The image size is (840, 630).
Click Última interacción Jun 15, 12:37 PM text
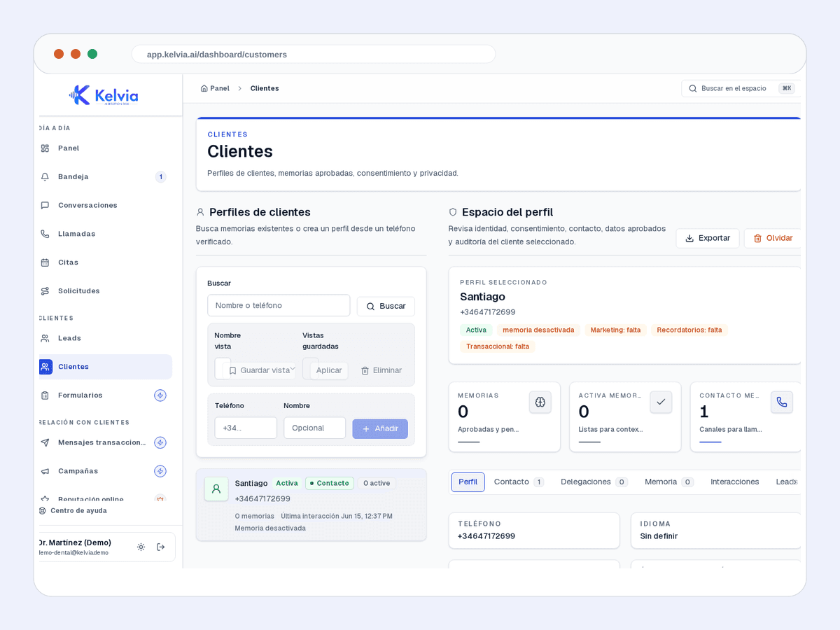point(337,516)
